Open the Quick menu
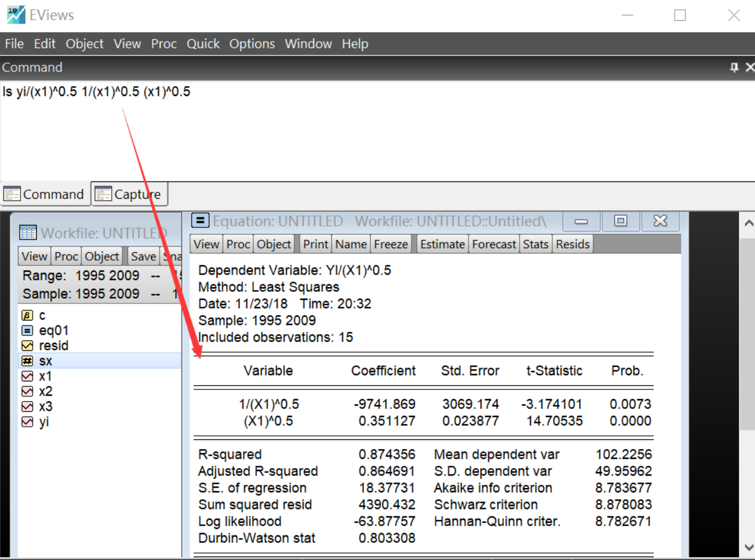Image resolution: width=755 pixels, height=560 pixels. (203, 44)
